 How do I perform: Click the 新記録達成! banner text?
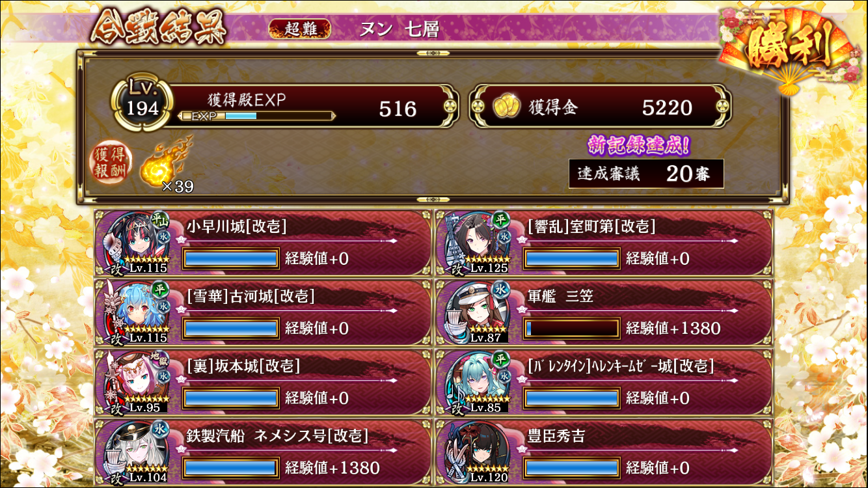click(639, 145)
